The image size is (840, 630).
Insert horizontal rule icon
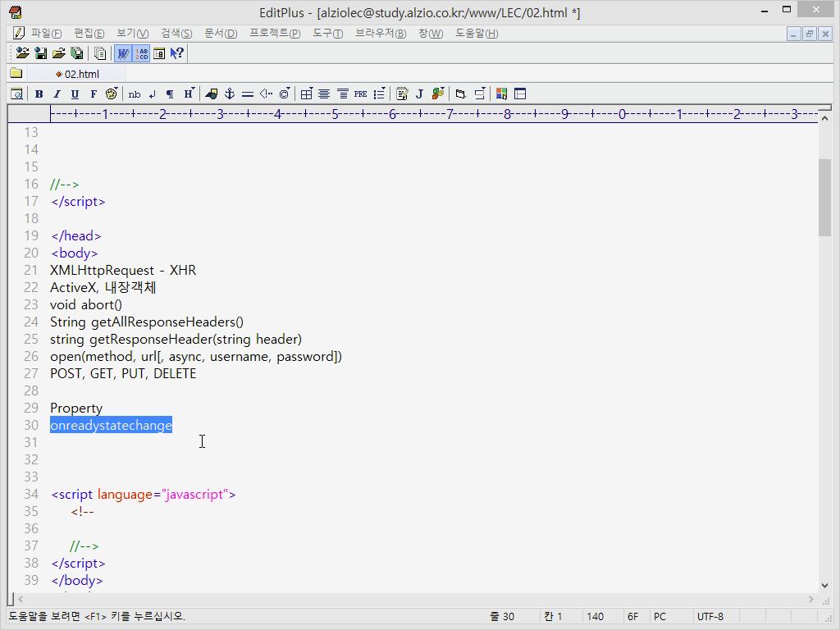click(248, 94)
